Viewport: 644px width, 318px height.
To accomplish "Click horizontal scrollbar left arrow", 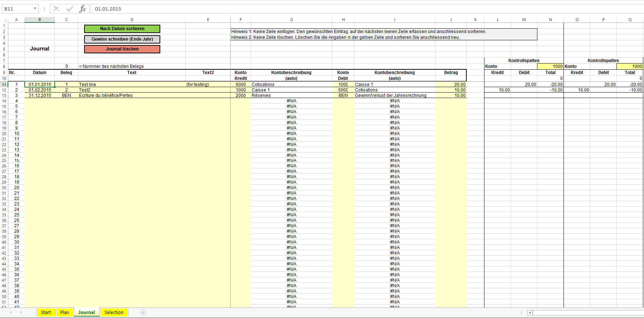I will 530,313.
